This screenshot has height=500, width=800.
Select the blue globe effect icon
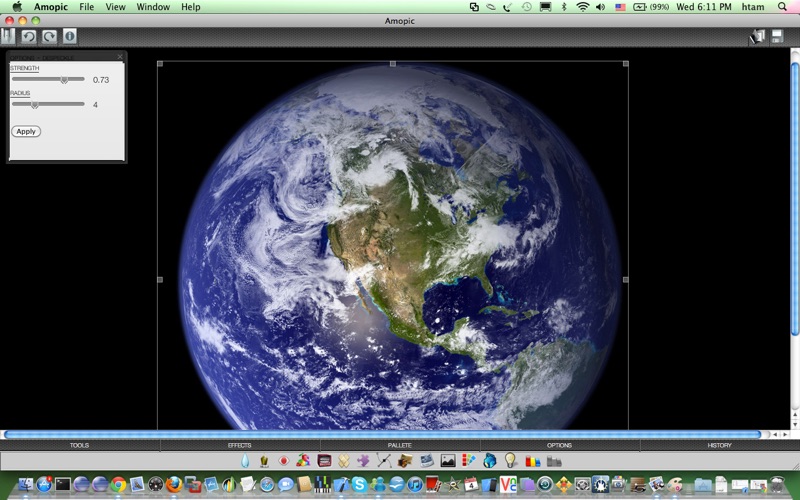(x=490, y=461)
